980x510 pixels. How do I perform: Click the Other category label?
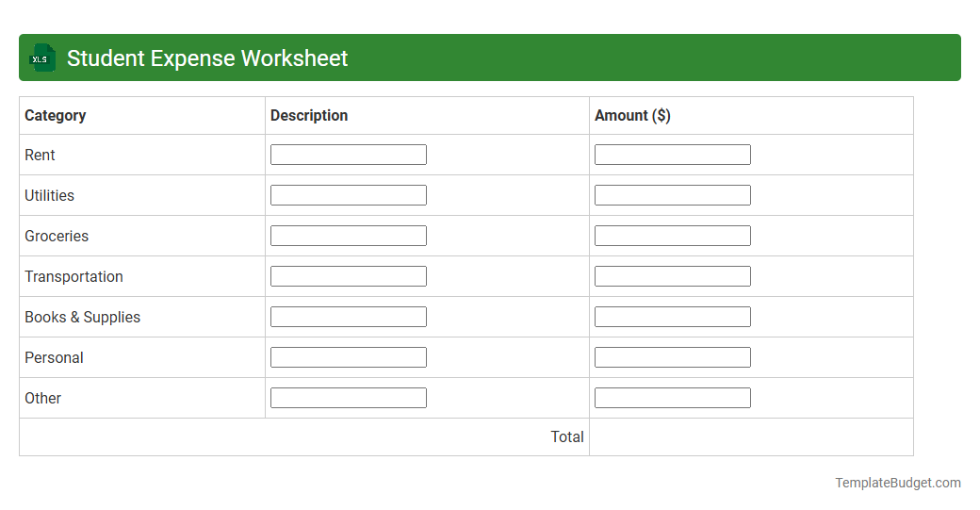(42, 398)
